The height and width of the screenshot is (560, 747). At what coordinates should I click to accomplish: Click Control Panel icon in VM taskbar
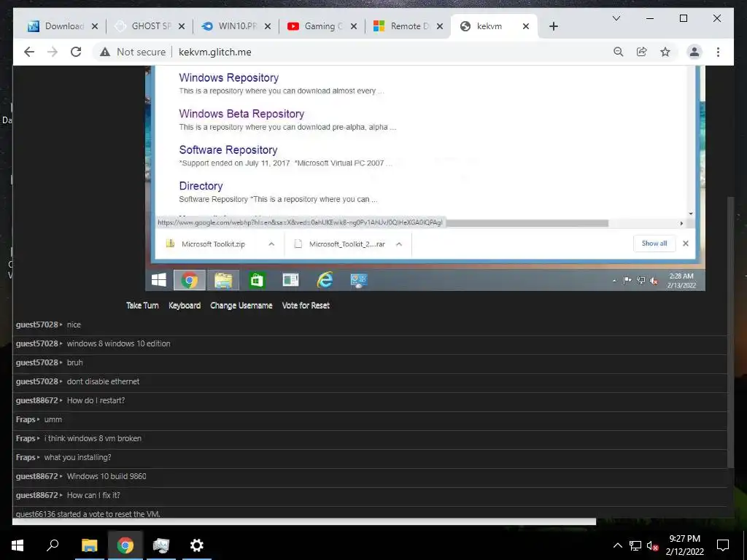(358, 280)
